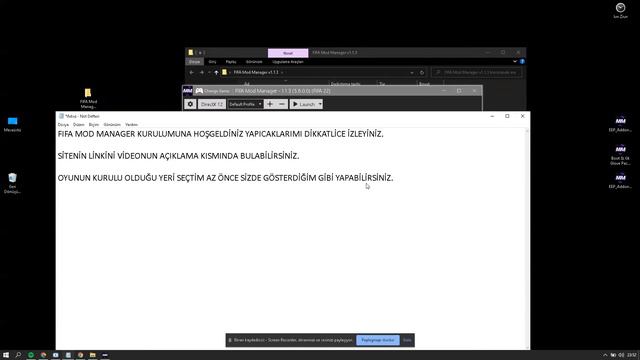Click the Change Game gamepad icon

point(199,91)
